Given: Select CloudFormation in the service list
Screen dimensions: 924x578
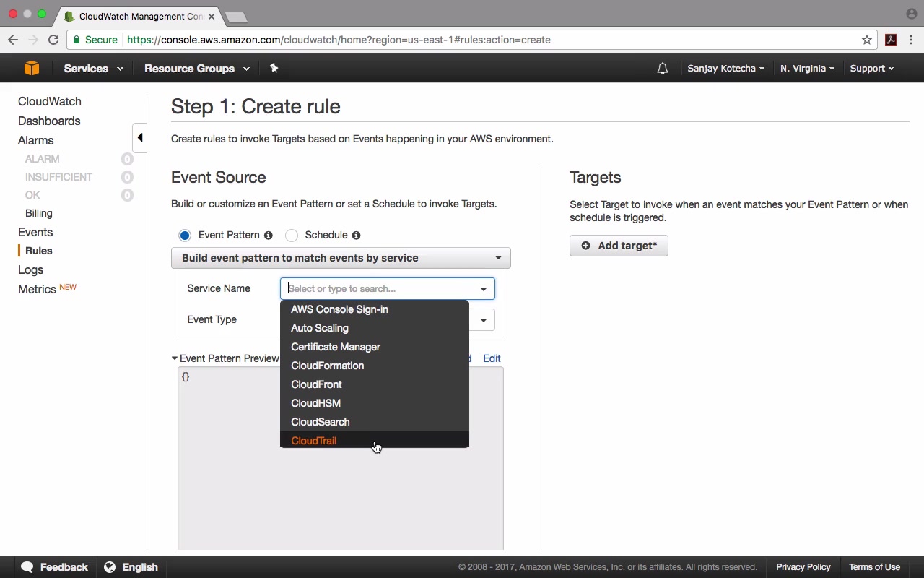Looking at the screenshot, I should pyautogui.click(x=327, y=366).
